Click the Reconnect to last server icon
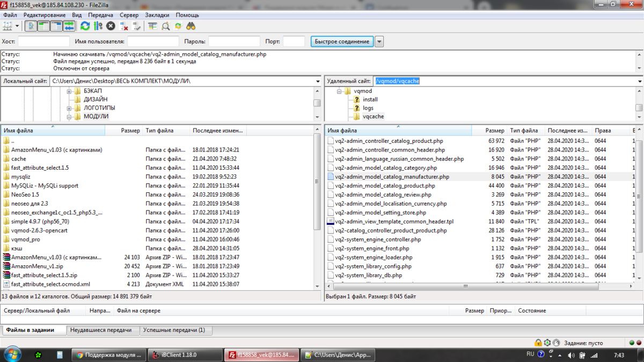644x362 pixels. pos(137,26)
